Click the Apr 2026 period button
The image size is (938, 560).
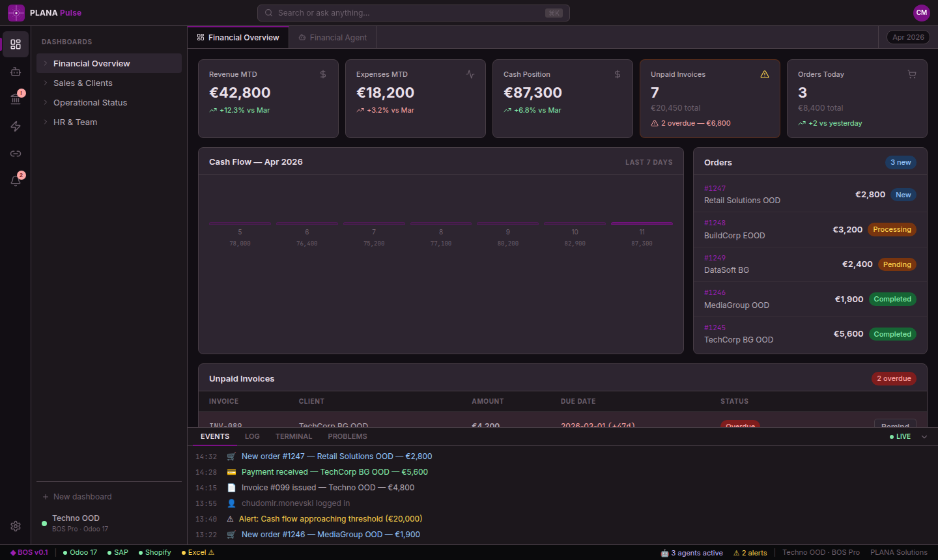click(908, 37)
